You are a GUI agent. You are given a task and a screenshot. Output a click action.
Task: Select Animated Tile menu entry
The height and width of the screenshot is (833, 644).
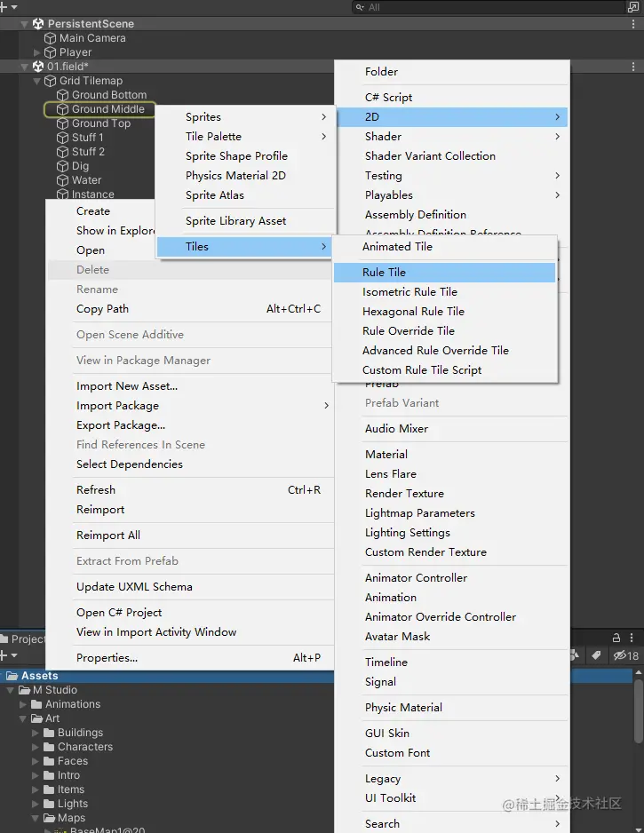[444, 247]
